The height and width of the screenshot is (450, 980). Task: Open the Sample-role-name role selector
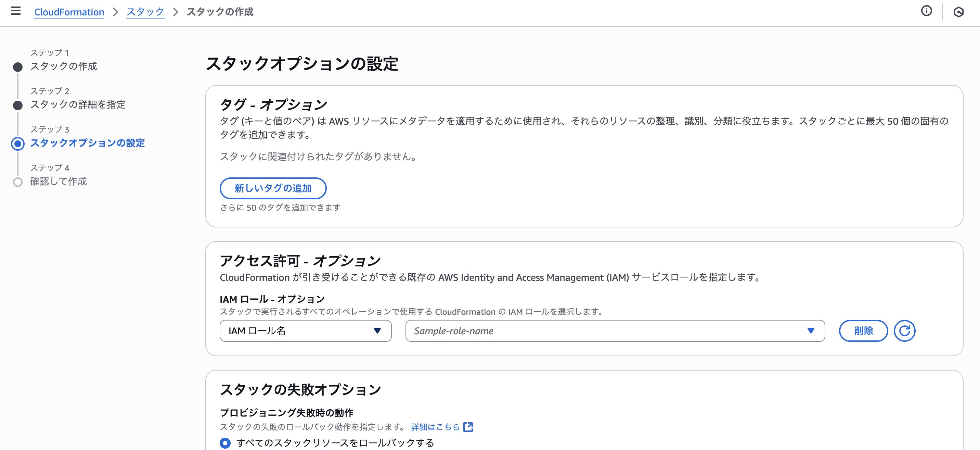(x=615, y=331)
